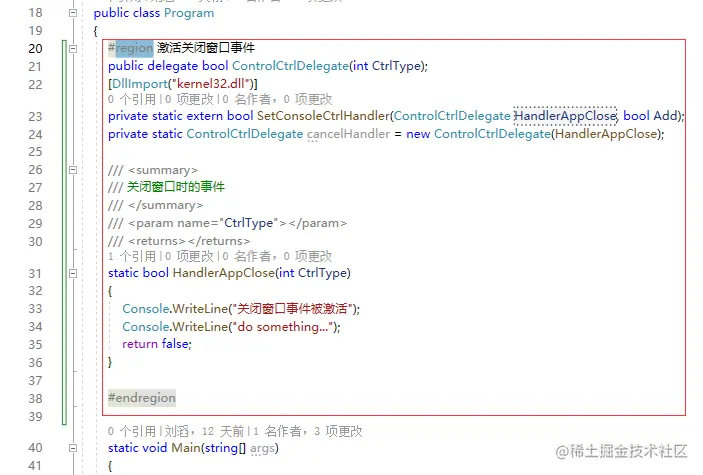
Task: Click the '#region' keyword on line 20
Action: tap(130, 48)
